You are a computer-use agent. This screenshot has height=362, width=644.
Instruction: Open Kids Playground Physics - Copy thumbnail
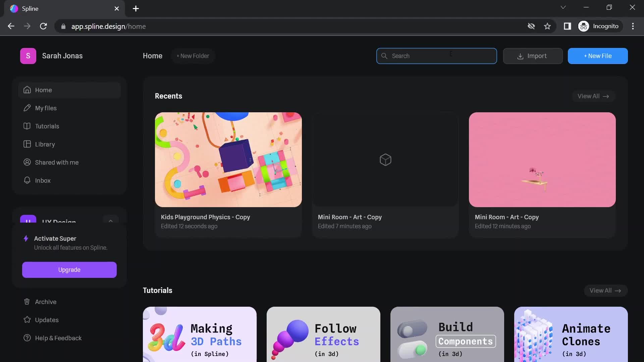pos(228,160)
